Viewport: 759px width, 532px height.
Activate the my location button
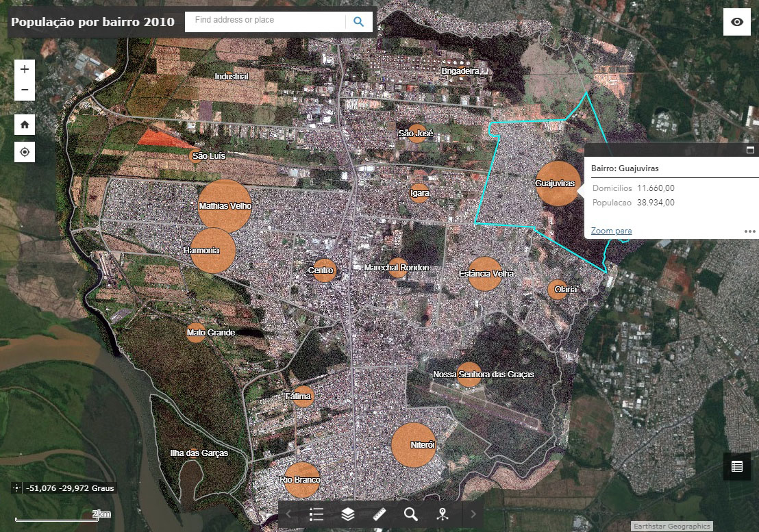pos(25,152)
